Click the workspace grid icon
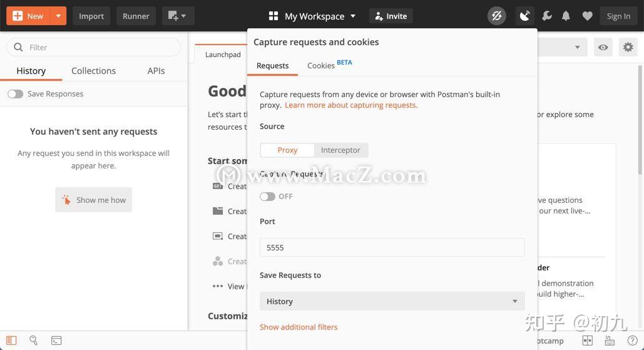The image size is (644, 350). (x=273, y=16)
